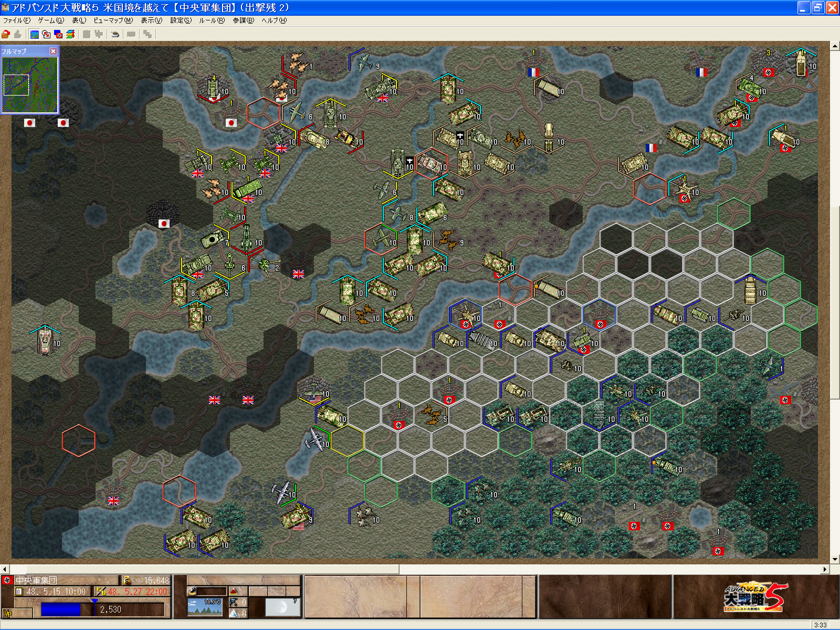
Task: Click the horizontal scrollbar right arrow
Action: click(x=825, y=570)
